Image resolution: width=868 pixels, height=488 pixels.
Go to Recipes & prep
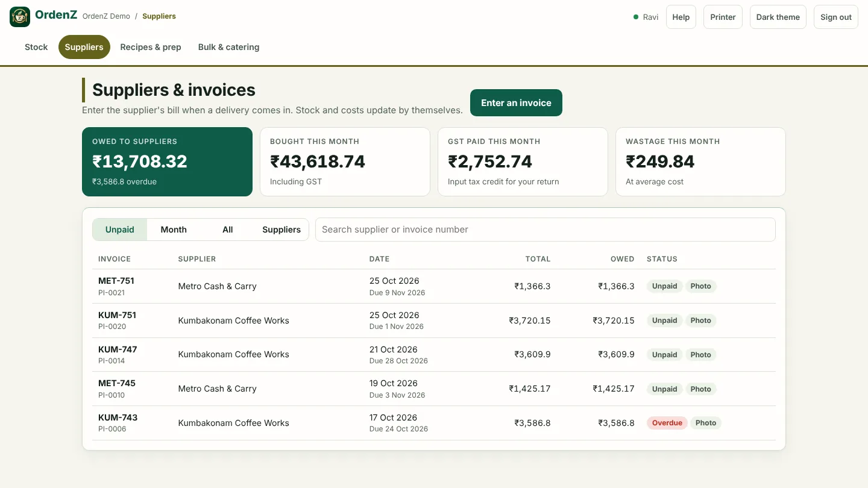[151, 47]
